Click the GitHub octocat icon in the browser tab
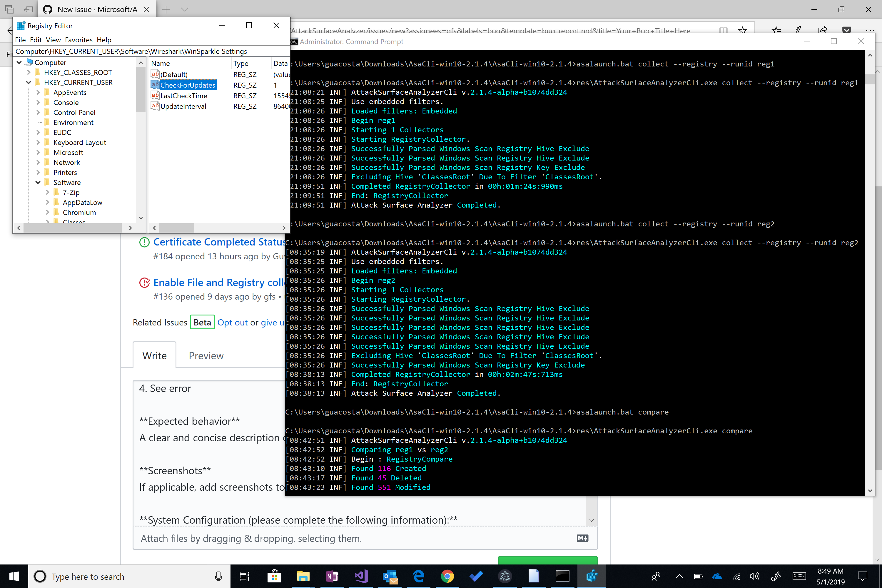 [47, 9]
